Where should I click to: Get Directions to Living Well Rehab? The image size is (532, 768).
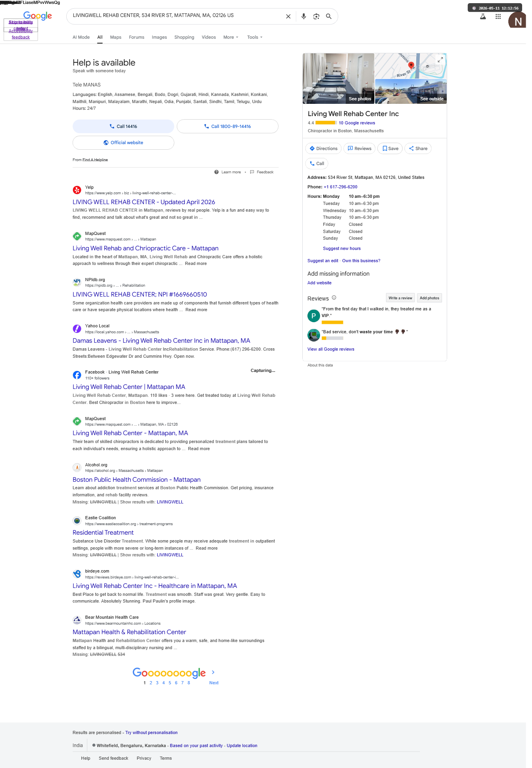point(323,148)
